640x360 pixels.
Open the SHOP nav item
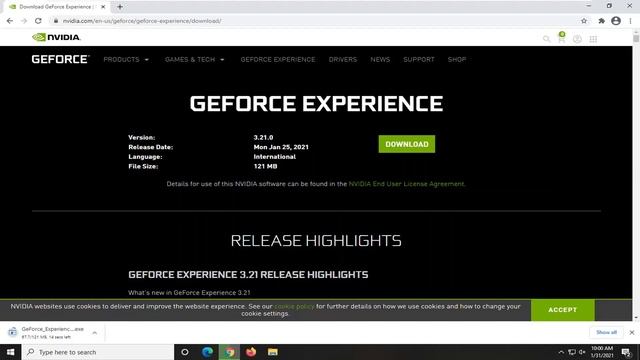[457, 60]
